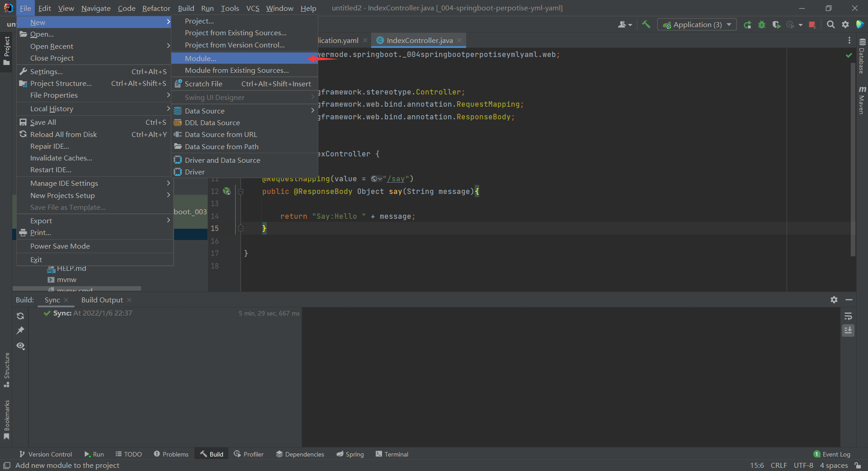Open Search Everywhere magnifier icon
The image size is (868, 471).
coord(830,25)
